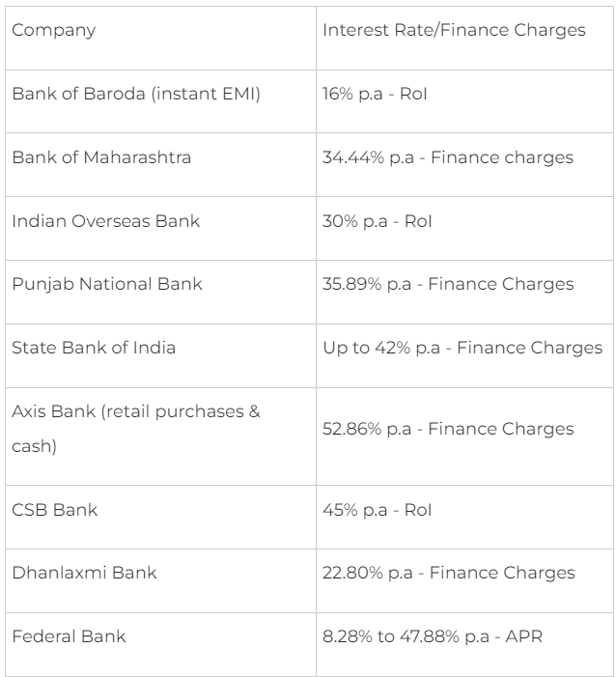Image resolution: width=616 pixels, height=677 pixels.
Task: Select the CSB Bank cell
Action: [x=160, y=518]
